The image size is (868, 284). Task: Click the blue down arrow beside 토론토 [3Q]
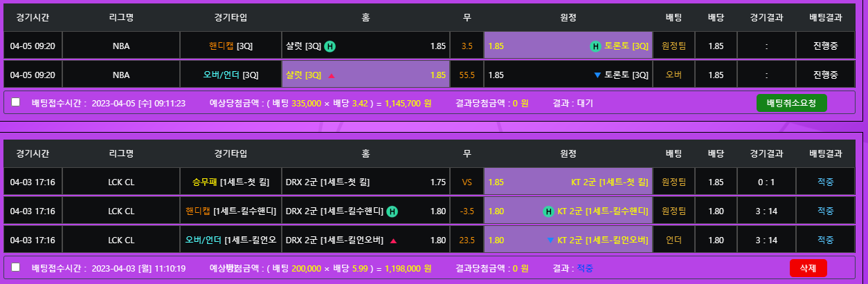click(x=597, y=75)
